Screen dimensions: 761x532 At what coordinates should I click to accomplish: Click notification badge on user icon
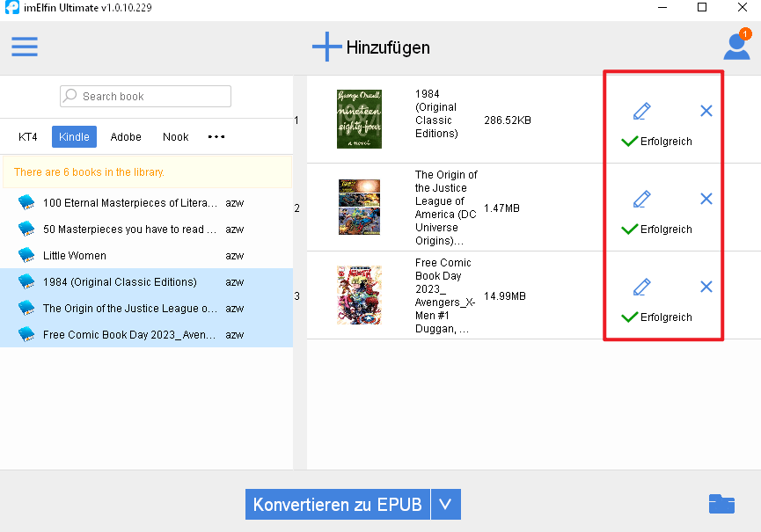click(x=745, y=34)
